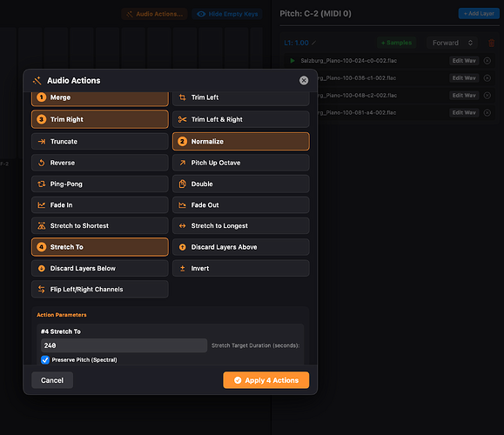Click the scissors icon for Trim Left & Right
504x435 pixels.
click(x=182, y=119)
